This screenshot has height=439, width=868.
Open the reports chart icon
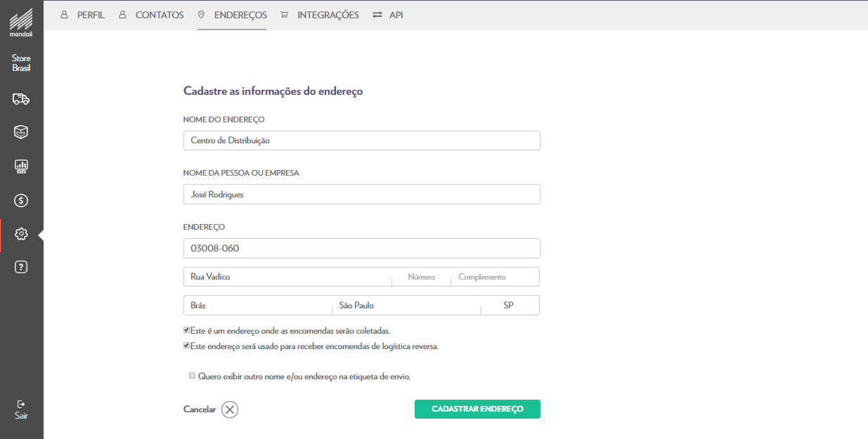[21, 166]
